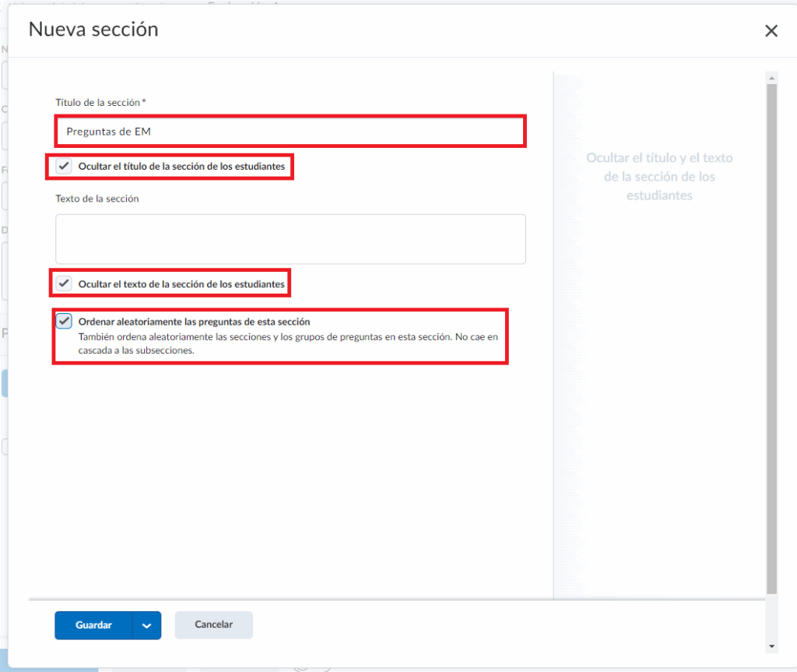Image resolution: width=797 pixels, height=672 pixels.
Task: Uncheck the hide section text checkbox
Action: tap(65, 285)
